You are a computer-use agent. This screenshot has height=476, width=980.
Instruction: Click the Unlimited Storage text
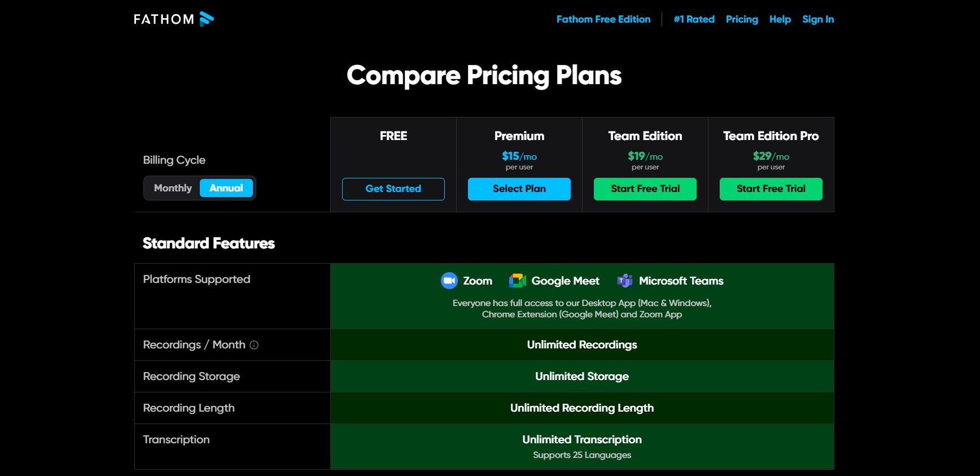(582, 377)
